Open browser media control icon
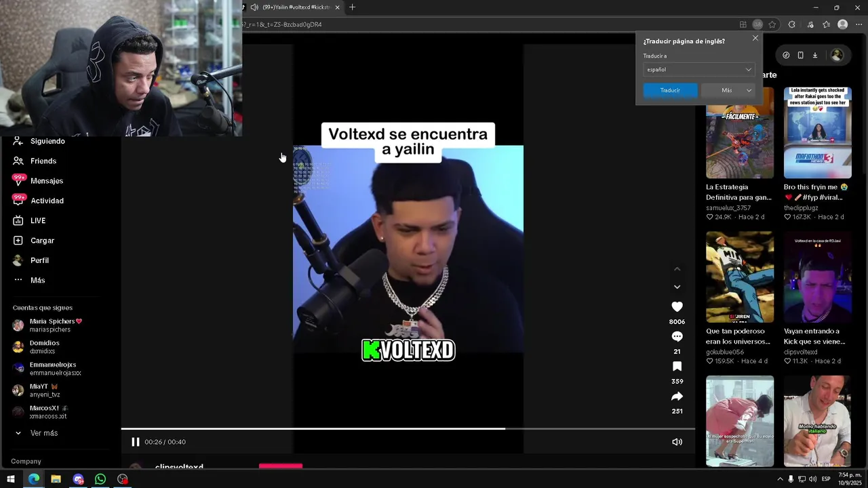The image size is (868, 488). [810, 24]
